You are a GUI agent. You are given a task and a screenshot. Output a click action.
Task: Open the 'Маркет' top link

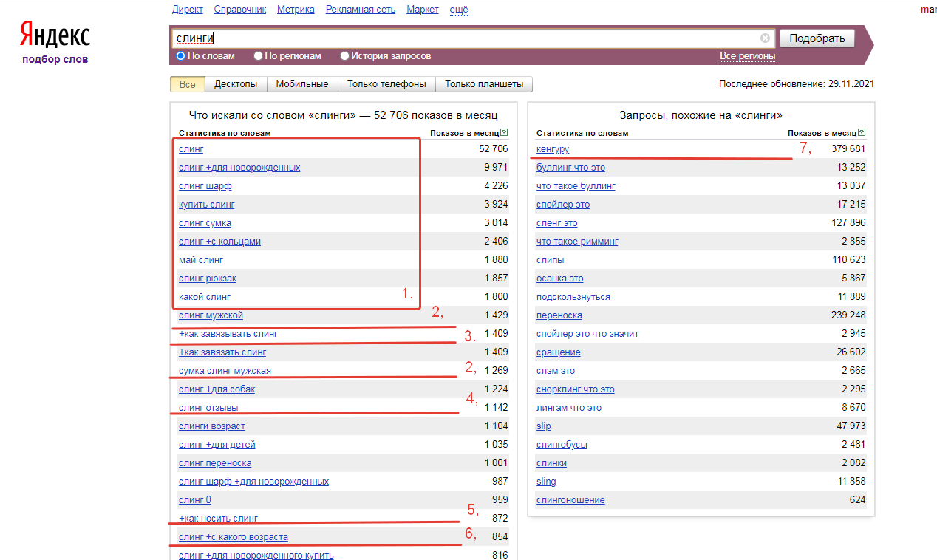(x=423, y=10)
